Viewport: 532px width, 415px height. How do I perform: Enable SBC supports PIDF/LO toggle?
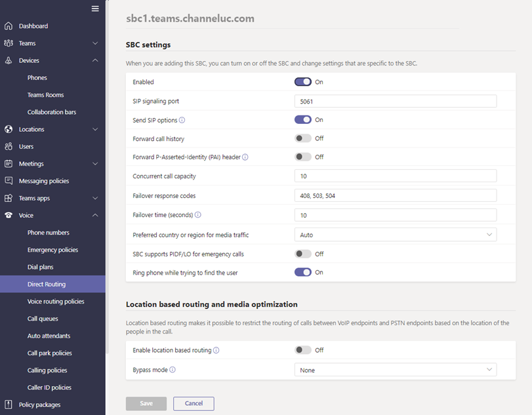click(x=302, y=254)
